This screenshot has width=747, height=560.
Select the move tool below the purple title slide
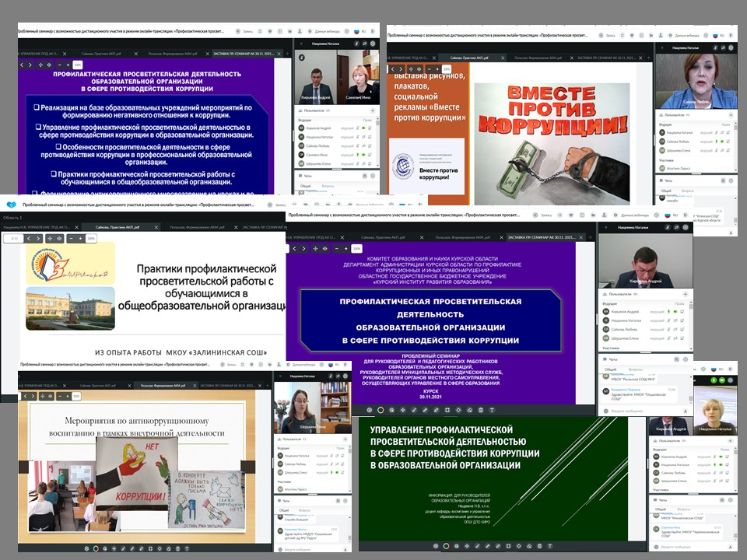402,410
